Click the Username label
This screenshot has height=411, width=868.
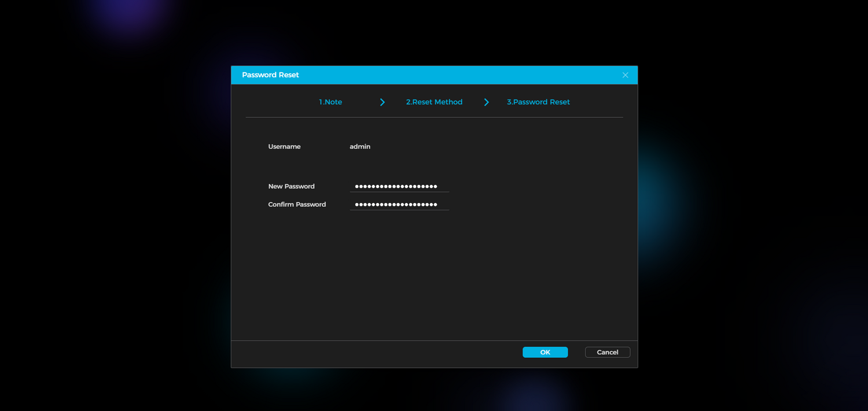click(x=284, y=146)
